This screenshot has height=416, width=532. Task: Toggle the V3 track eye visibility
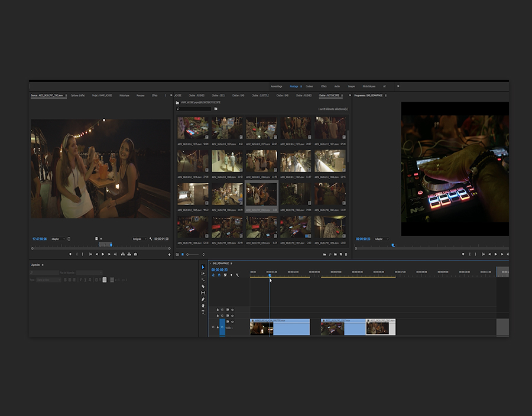point(232,309)
